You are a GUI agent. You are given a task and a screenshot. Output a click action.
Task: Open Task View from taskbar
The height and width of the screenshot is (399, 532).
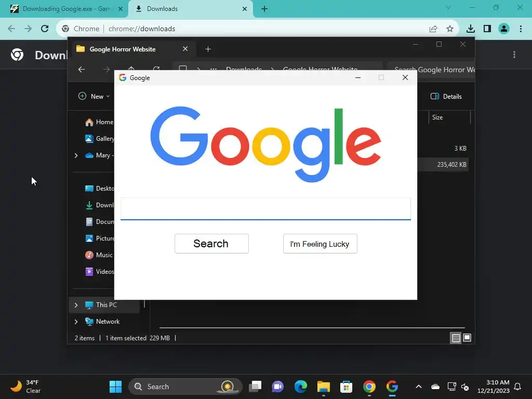pyautogui.click(x=255, y=387)
